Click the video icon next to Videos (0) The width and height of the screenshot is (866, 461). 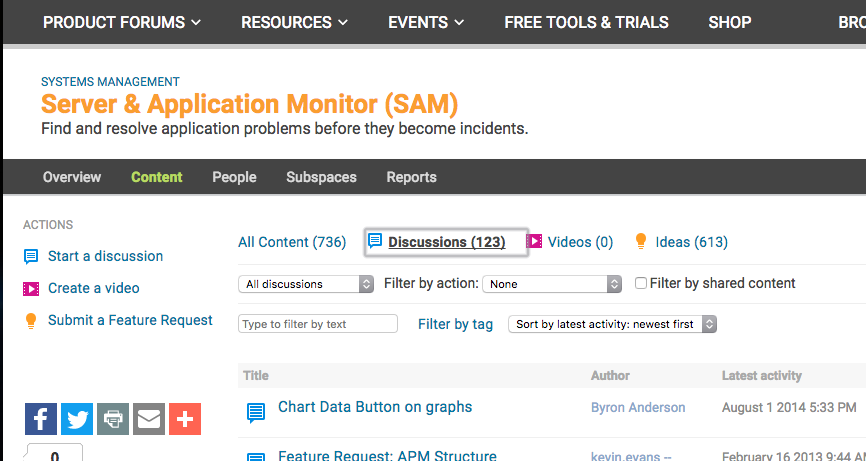click(534, 241)
